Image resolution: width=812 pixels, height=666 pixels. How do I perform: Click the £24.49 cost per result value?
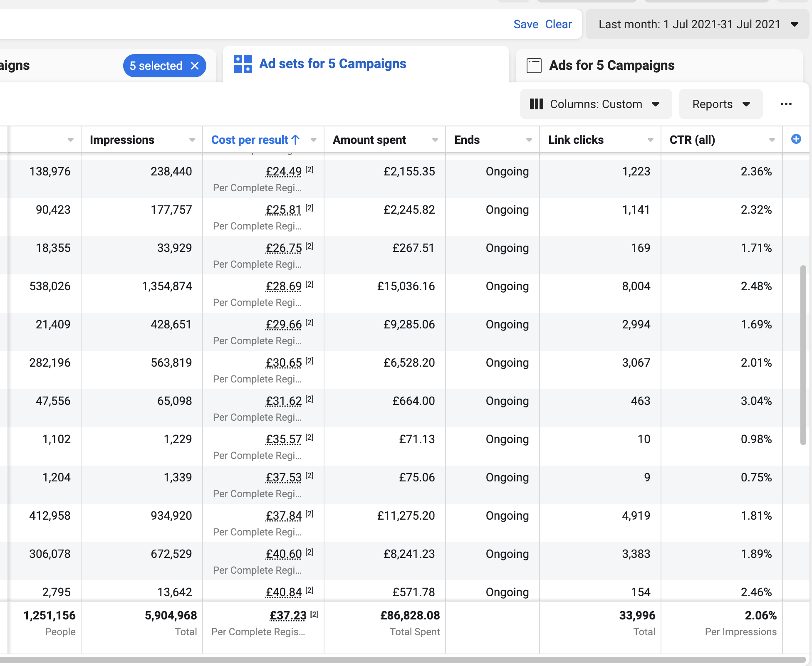pyautogui.click(x=284, y=171)
